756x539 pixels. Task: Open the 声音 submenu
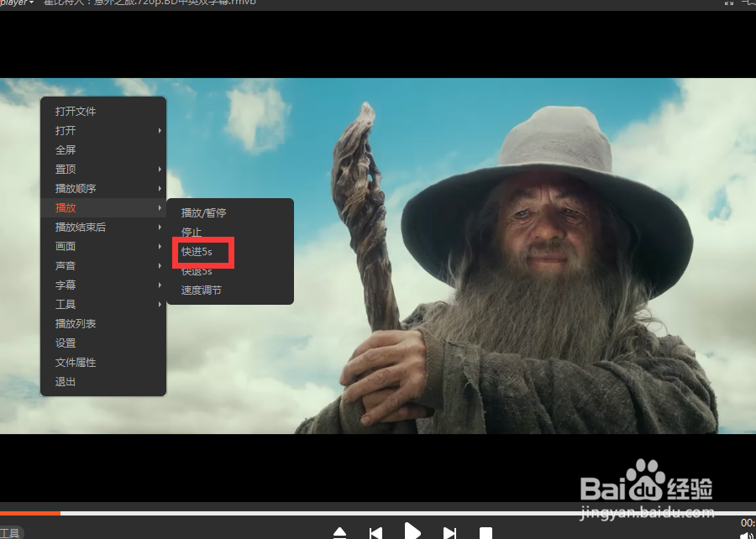pos(103,265)
